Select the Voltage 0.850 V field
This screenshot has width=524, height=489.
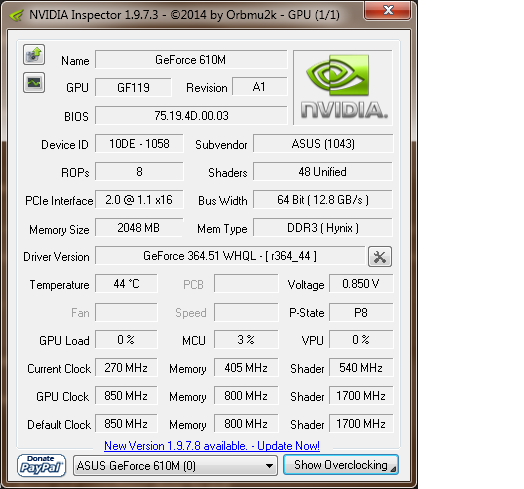[361, 284]
